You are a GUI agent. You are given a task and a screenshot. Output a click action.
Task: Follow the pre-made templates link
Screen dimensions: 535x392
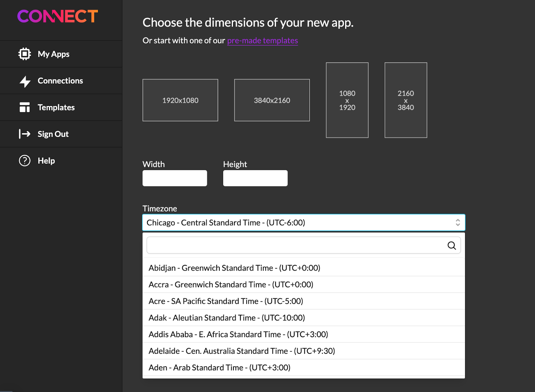(262, 40)
